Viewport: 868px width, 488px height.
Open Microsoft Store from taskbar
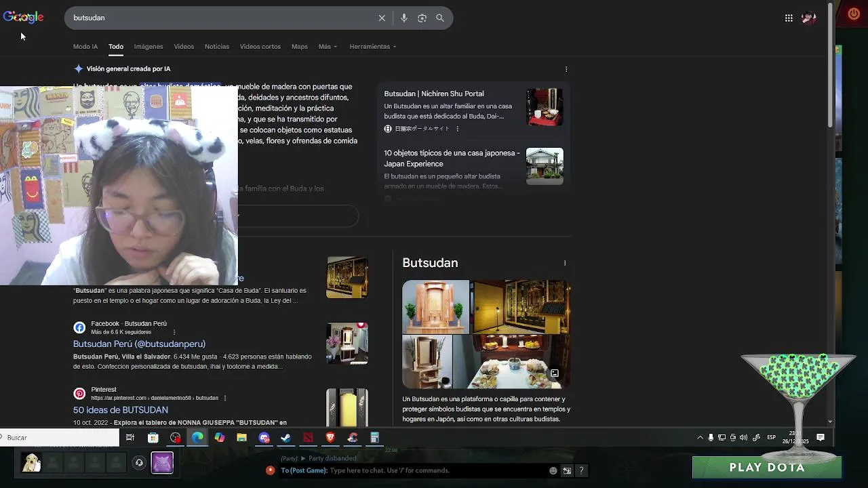click(153, 438)
